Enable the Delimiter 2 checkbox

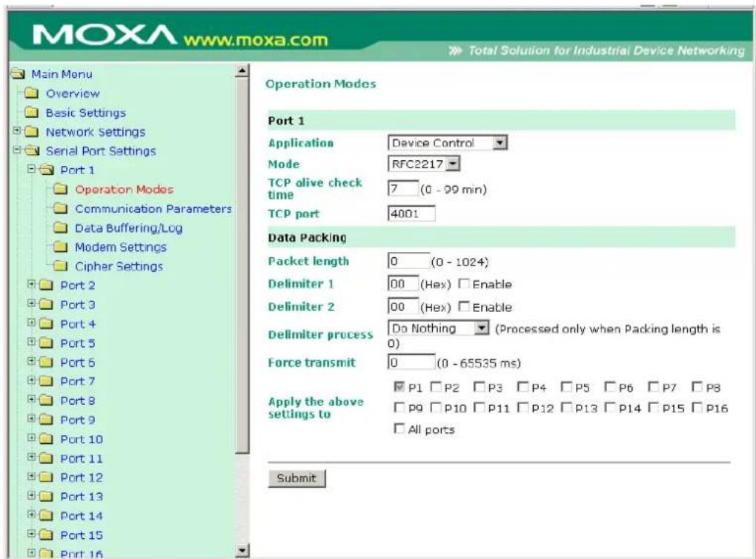point(464,306)
